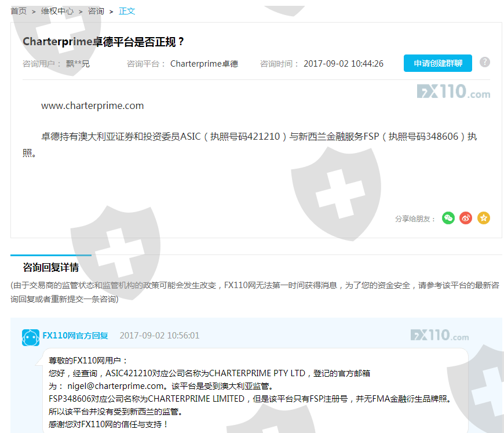Click platform name Charterprime卓德 beside 咨询平台
This screenshot has height=433, width=504.
204,64
